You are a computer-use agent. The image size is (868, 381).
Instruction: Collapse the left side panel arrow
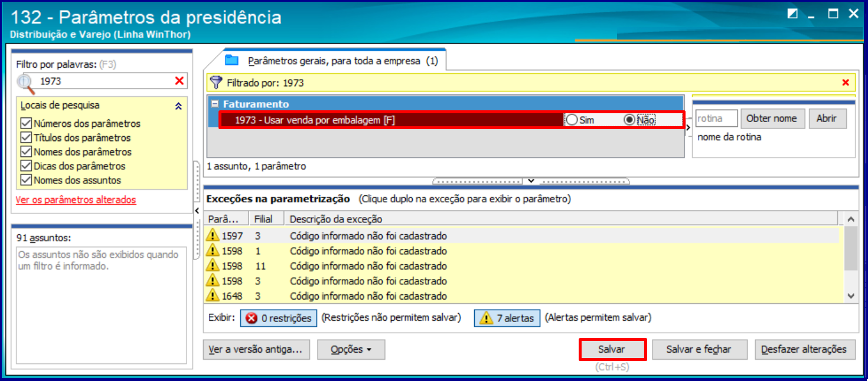[197, 211]
